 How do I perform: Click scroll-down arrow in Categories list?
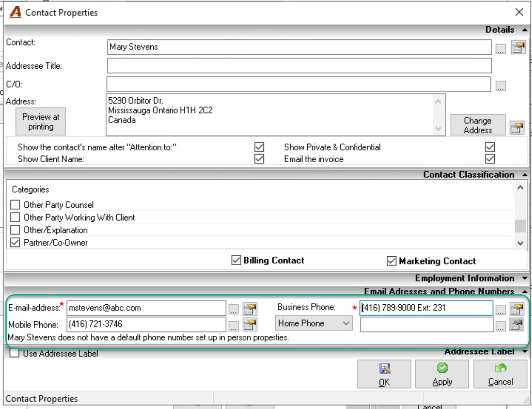pos(520,243)
